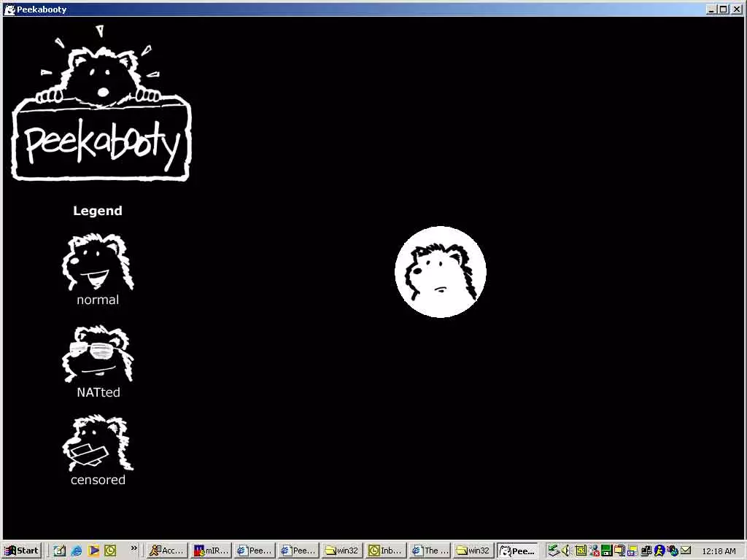Click the AIM running man tray icon

click(659, 551)
